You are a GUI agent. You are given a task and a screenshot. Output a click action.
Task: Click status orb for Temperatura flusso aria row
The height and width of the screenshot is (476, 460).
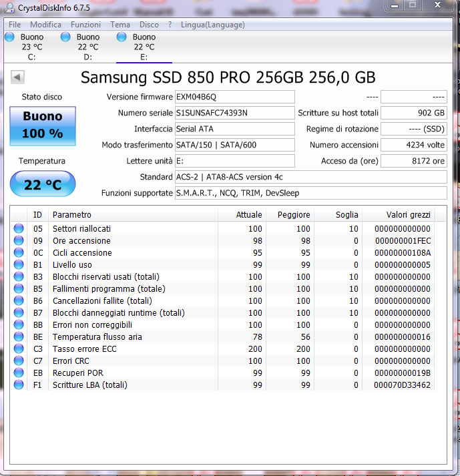(19, 336)
